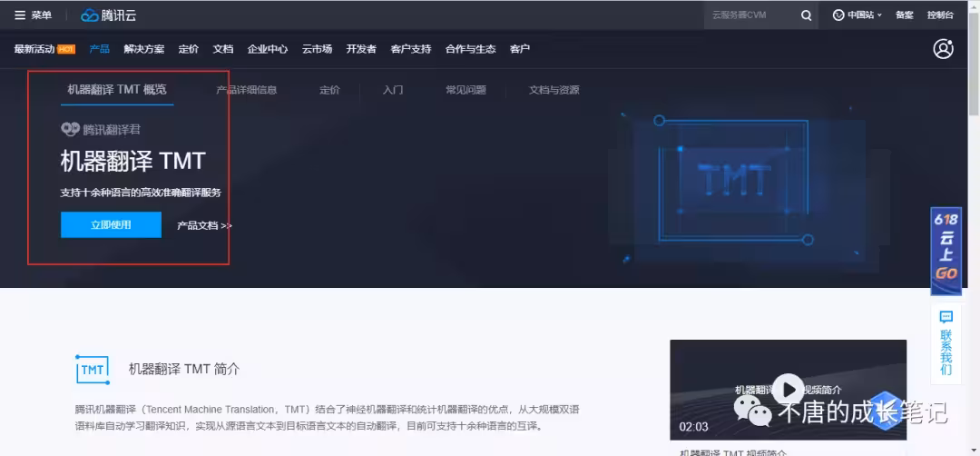Viewport: 980px width, 456px height.
Task: Open the 文档 menu item
Action: (x=222, y=49)
